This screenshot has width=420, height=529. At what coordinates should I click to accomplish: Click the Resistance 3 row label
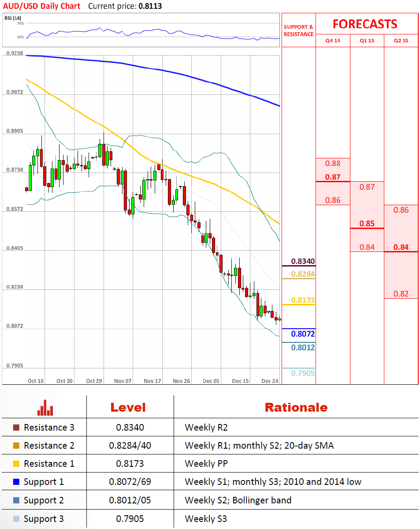(x=49, y=428)
